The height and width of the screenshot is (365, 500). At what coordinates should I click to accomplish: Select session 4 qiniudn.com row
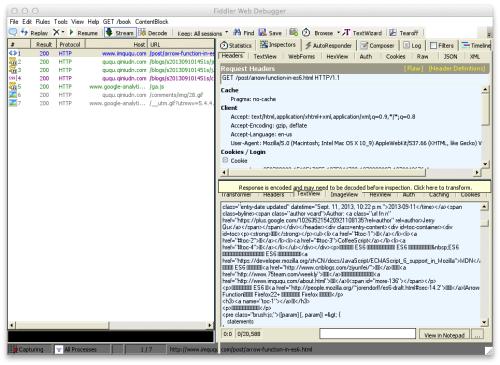click(111, 78)
